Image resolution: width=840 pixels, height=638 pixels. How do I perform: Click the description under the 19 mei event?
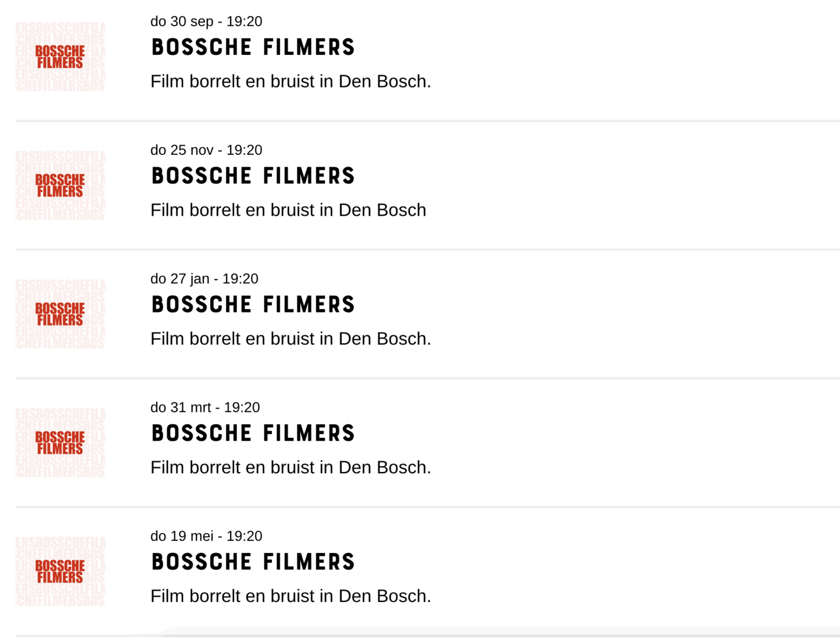click(x=290, y=597)
